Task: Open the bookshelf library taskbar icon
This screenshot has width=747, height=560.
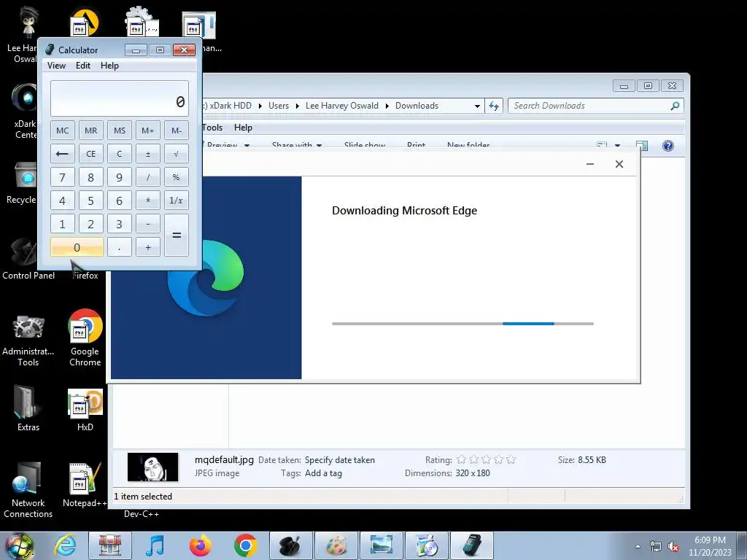Action: [110, 545]
